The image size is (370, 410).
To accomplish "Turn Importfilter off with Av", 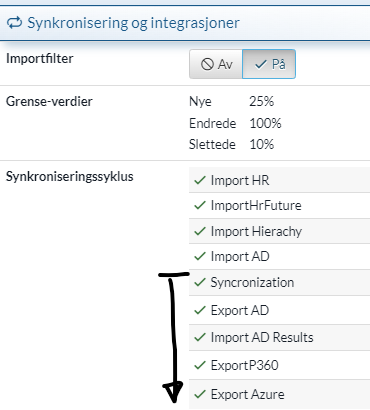I will 216,64.
